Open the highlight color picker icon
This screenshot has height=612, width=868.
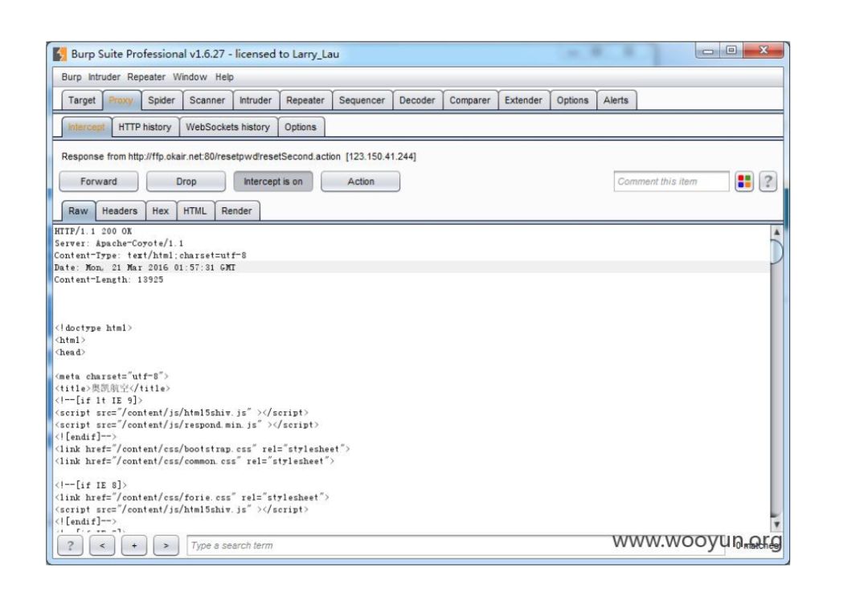pyautogui.click(x=744, y=182)
